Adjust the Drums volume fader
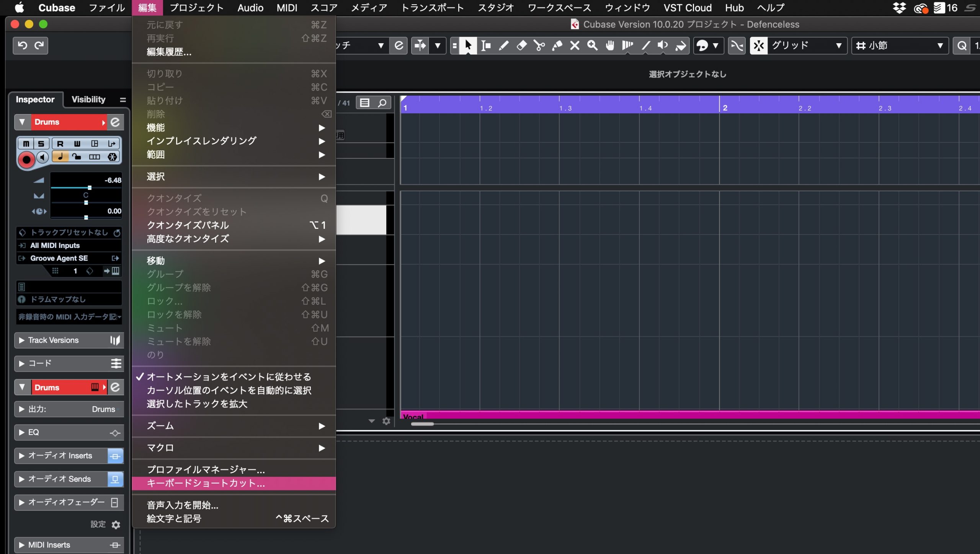The image size is (980, 554). 86,187
